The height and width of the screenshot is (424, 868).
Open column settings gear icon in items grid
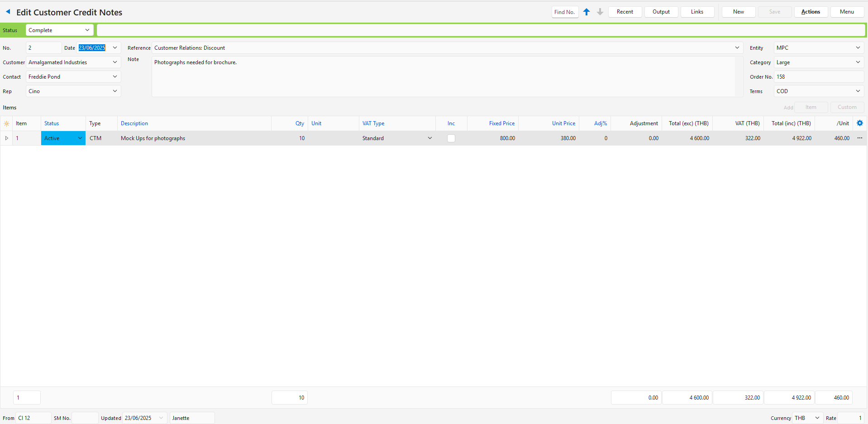click(x=860, y=123)
